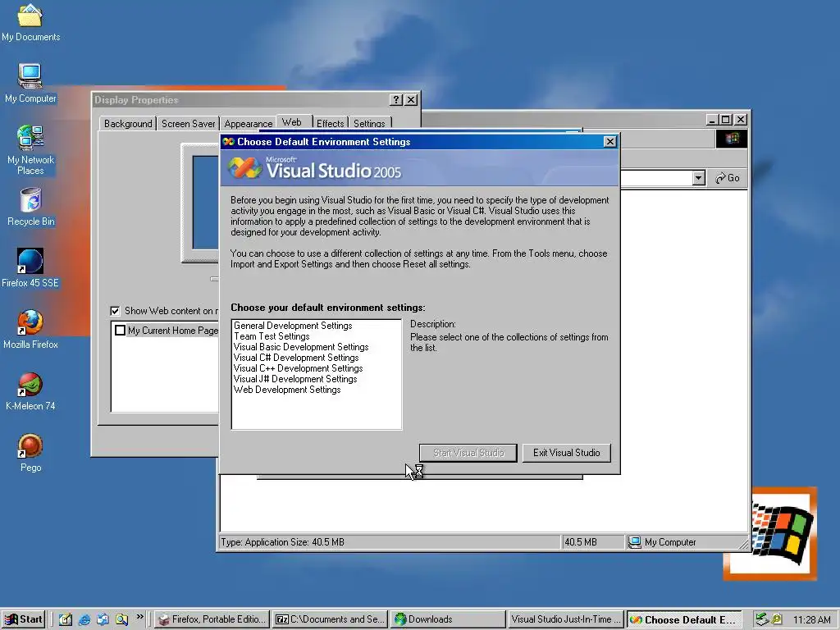Close the browser window behind the dialog
This screenshot has height=630, width=840.
coord(741,120)
